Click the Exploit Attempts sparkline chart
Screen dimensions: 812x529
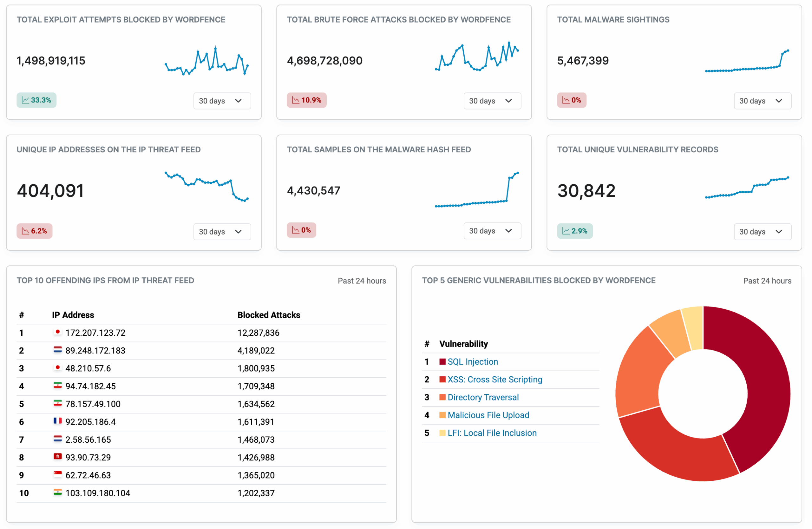pyautogui.click(x=207, y=61)
